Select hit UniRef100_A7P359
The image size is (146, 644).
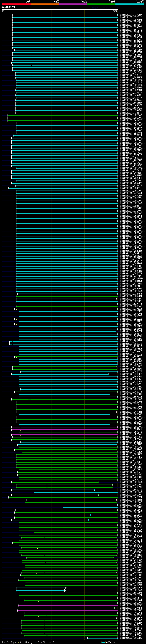pyautogui.click(x=131, y=53)
